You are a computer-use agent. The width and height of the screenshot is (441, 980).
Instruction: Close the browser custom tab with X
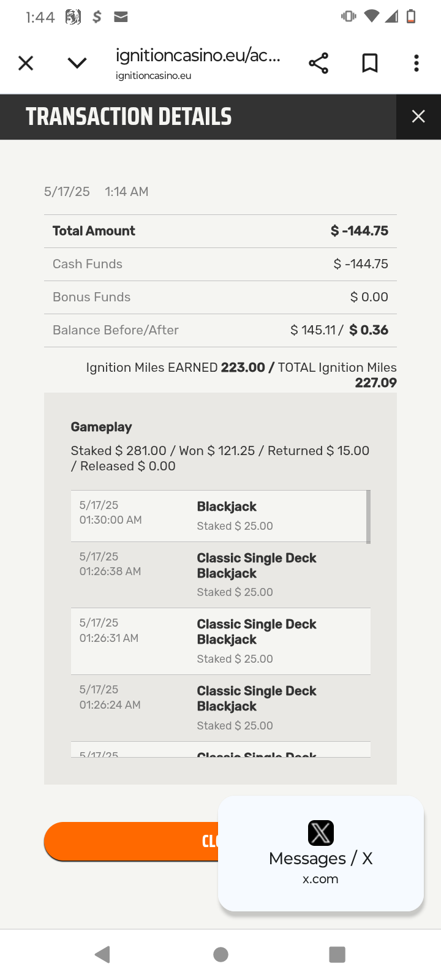(x=26, y=63)
